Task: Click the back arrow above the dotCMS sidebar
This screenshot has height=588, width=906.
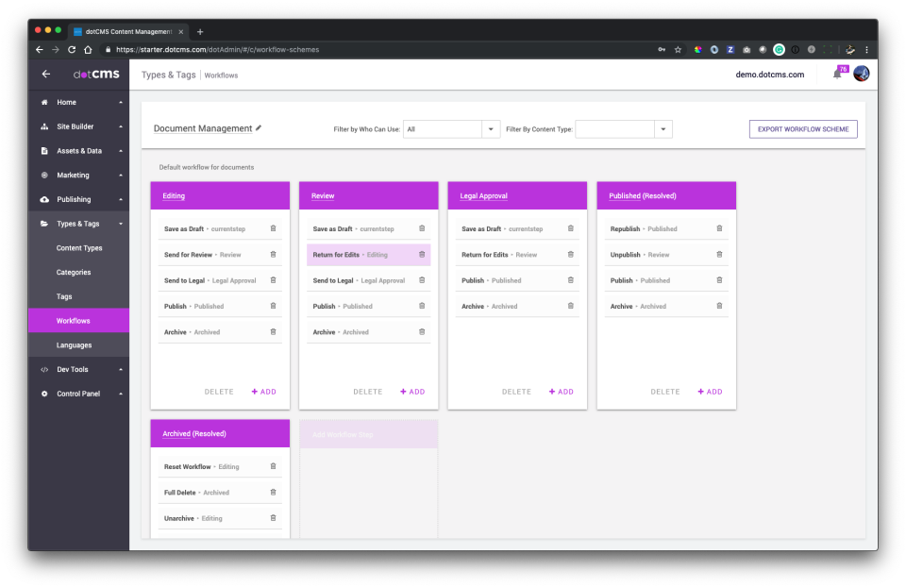Action: pos(45,73)
